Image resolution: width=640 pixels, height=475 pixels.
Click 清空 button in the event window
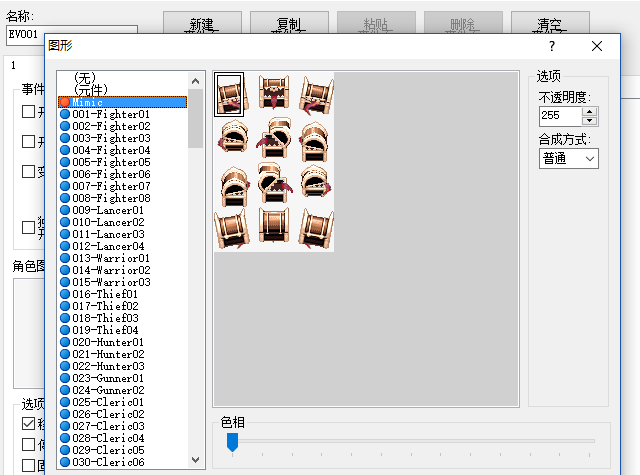click(550, 23)
